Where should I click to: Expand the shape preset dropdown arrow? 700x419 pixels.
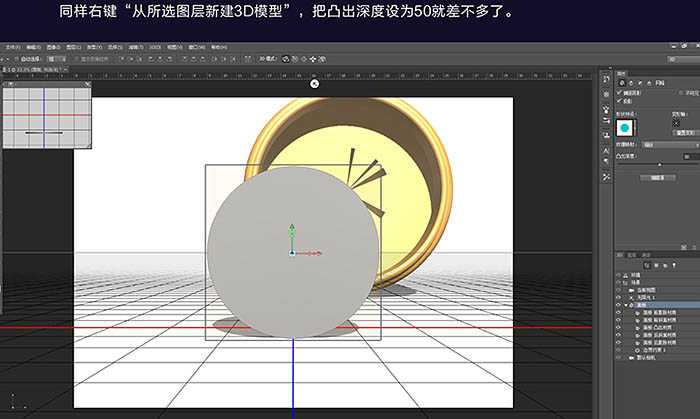point(635,128)
